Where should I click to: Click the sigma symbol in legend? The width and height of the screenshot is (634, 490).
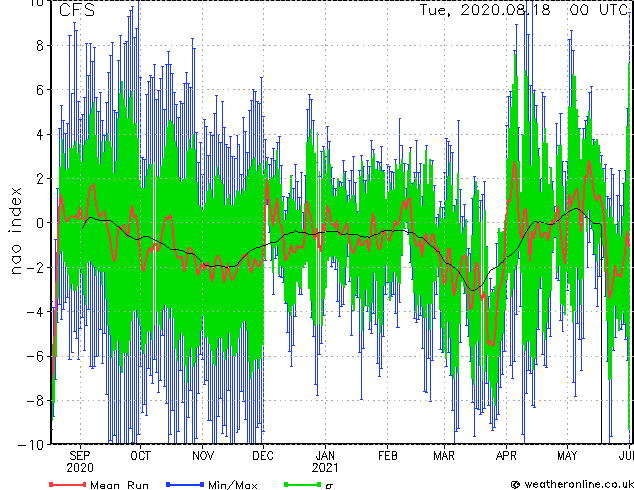(x=329, y=486)
